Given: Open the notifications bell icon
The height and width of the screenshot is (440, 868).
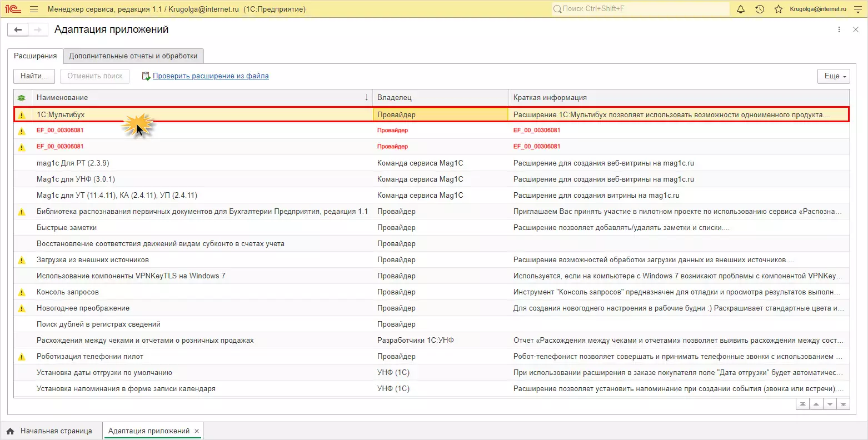Looking at the screenshot, I should tap(741, 9).
